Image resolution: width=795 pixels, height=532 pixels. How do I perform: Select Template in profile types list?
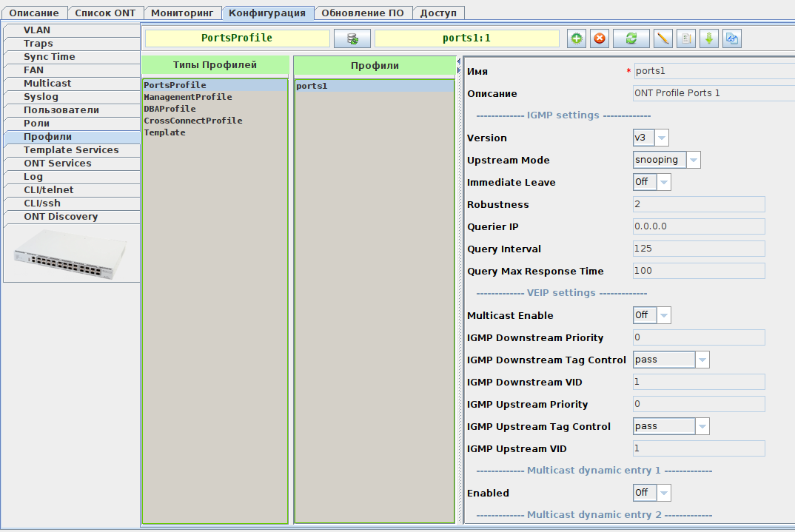[x=215, y=132]
